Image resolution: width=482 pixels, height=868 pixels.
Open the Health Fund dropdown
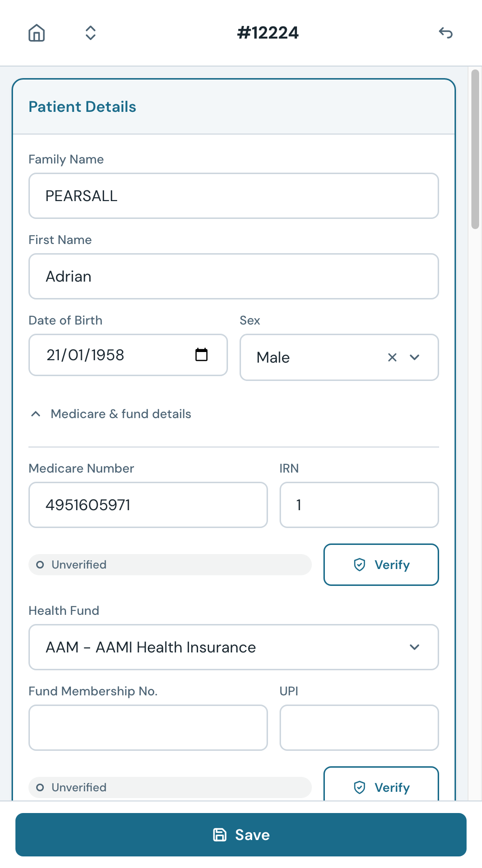click(x=234, y=647)
